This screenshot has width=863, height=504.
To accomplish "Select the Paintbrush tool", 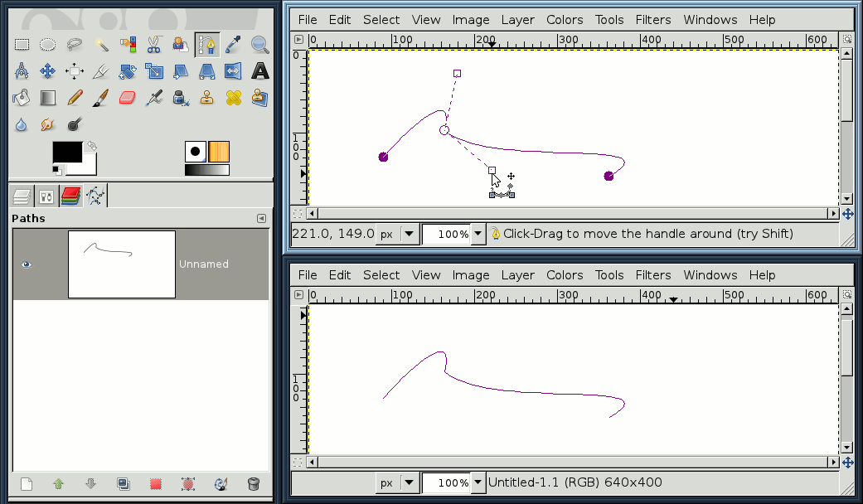I will click(100, 98).
